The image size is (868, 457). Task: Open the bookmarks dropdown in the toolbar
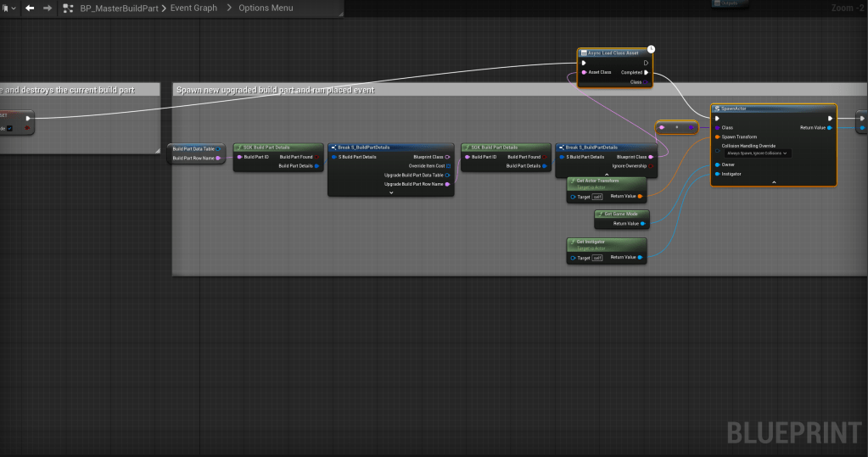tap(8, 8)
